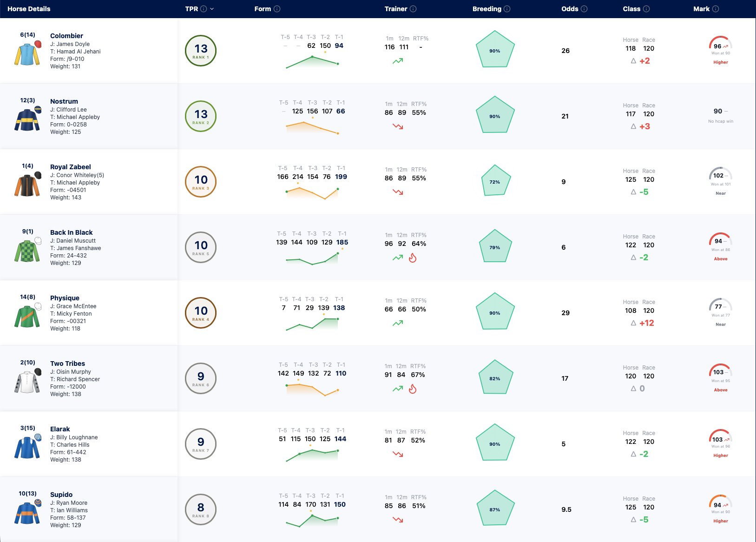Click the Trainer column info icon
756x542 pixels.
click(x=413, y=9)
